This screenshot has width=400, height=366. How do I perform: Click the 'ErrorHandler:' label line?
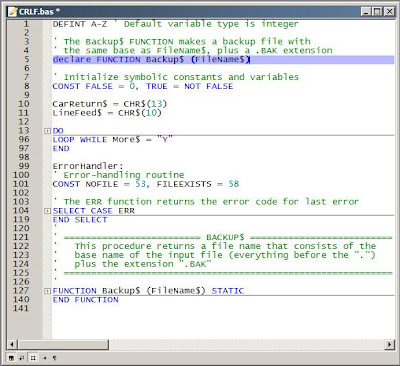(88, 166)
